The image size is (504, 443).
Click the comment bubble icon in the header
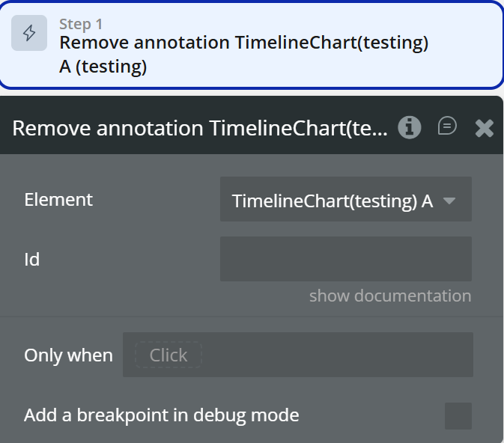tap(447, 126)
